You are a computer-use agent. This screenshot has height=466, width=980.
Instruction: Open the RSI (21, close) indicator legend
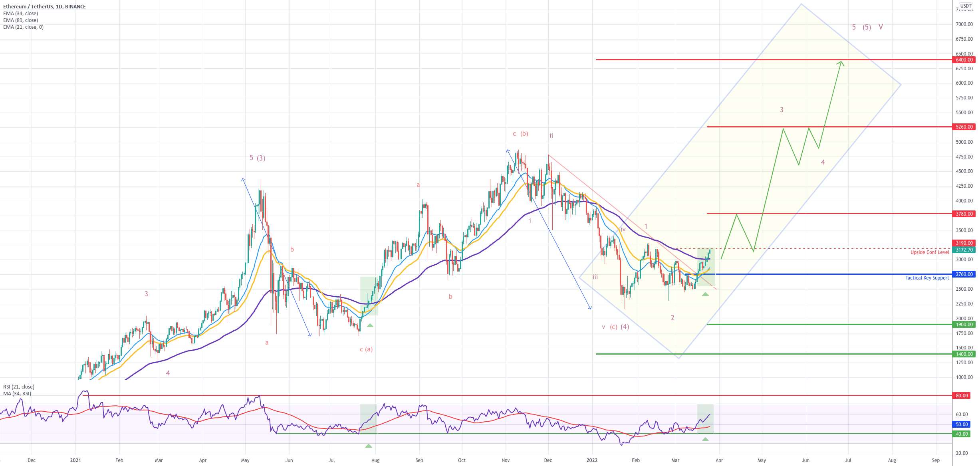[x=19, y=387]
